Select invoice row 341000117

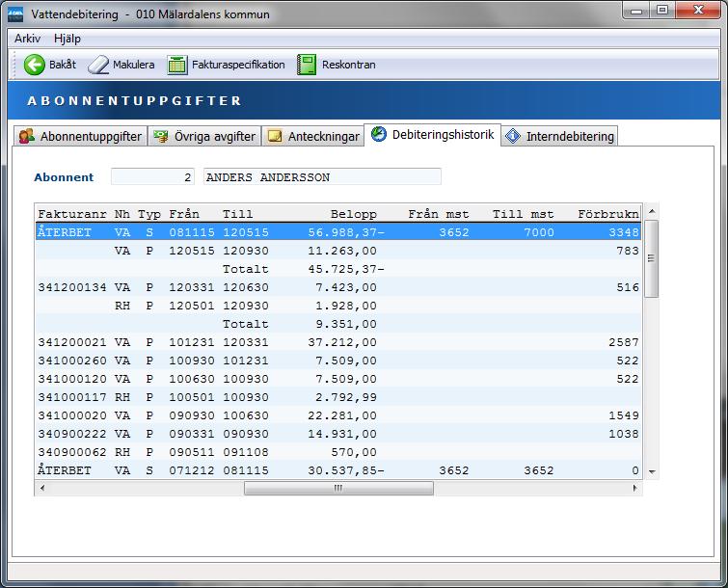point(338,397)
